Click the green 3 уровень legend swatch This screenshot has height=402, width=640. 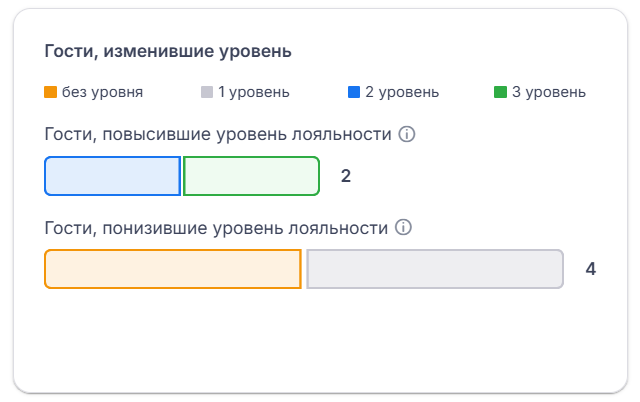(500, 92)
